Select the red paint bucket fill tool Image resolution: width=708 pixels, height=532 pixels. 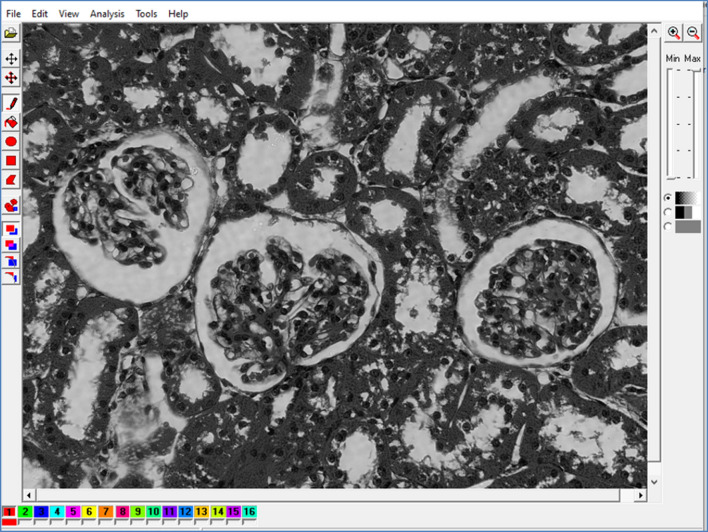[11, 122]
